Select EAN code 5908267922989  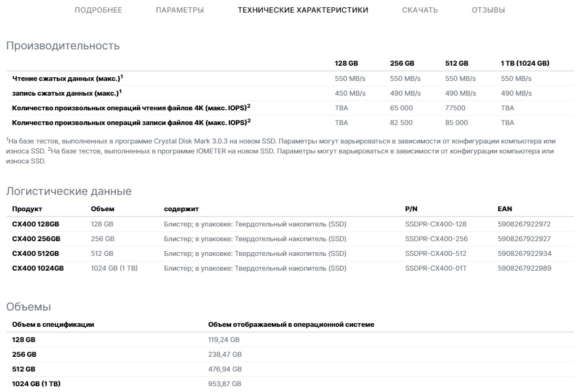coord(525,269)
